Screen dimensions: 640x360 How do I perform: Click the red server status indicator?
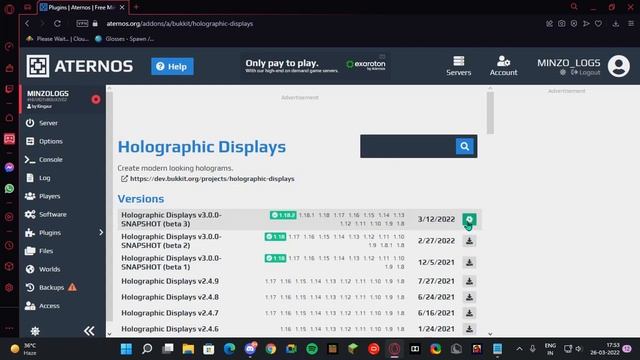click(96, 99)
